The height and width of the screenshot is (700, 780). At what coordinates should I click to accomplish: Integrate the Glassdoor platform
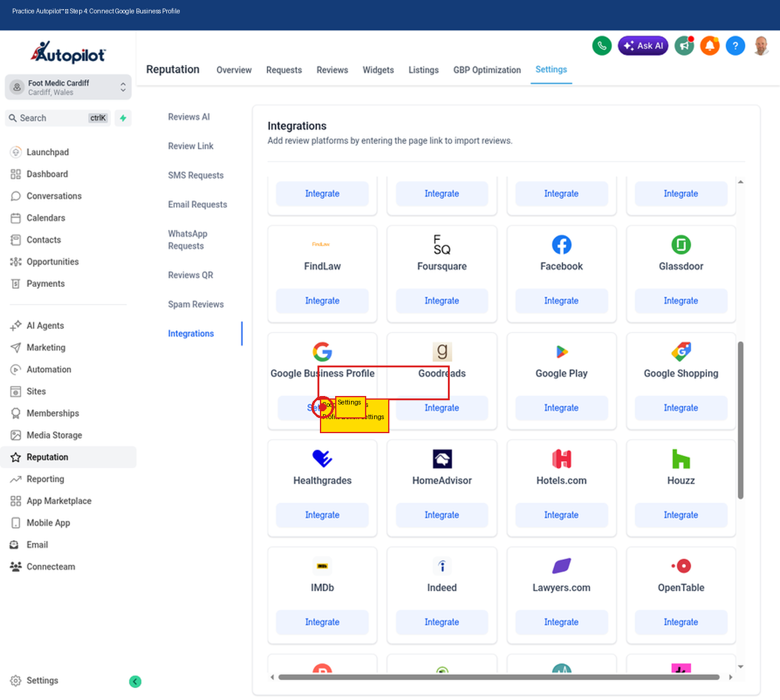681,301
